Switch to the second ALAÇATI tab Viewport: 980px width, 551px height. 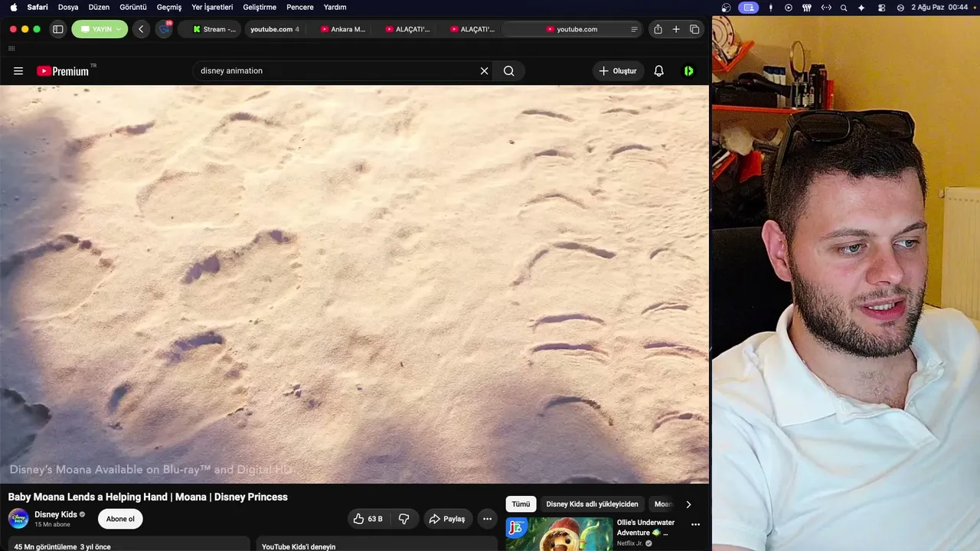(472, 29)
